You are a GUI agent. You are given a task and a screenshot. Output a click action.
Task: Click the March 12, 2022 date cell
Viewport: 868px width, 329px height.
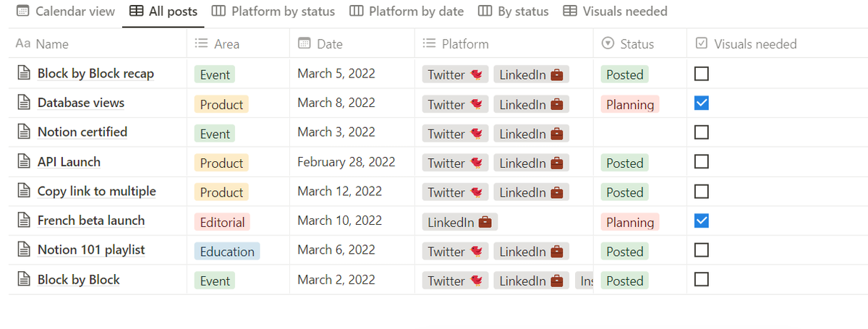pos(339,192)
